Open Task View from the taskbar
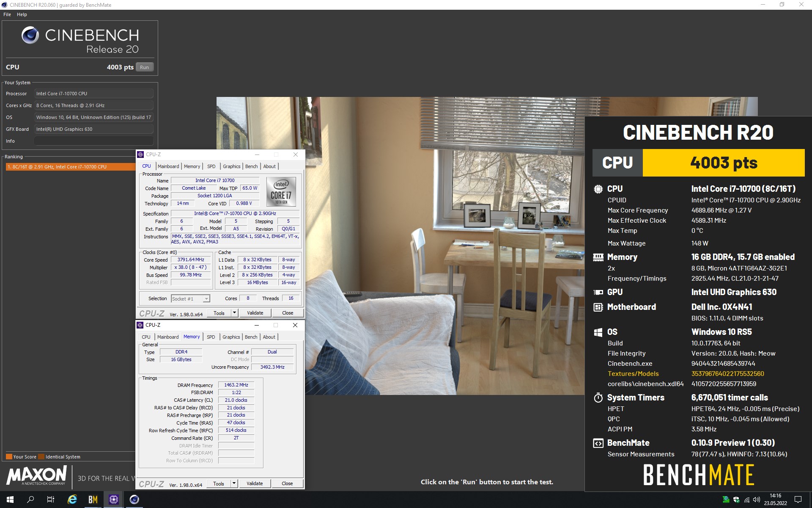The height and width of the screenshot is (508, 812). click(51, 500)
